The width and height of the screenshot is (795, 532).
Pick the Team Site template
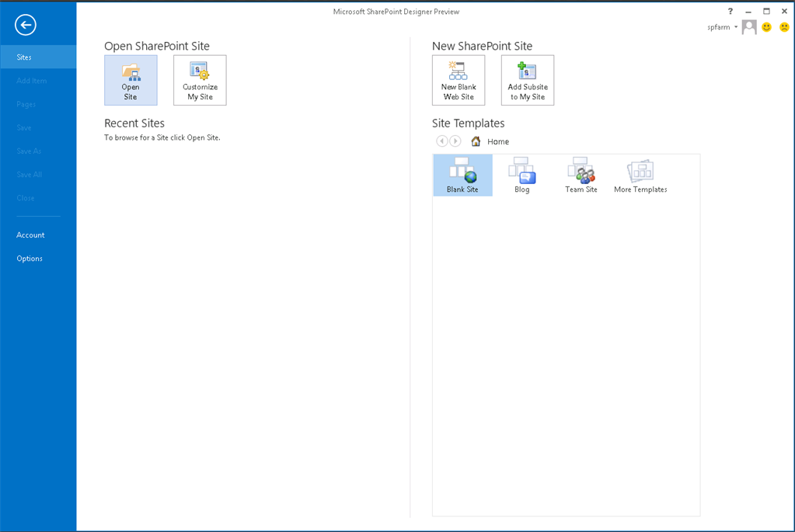[x=581, y=176]
